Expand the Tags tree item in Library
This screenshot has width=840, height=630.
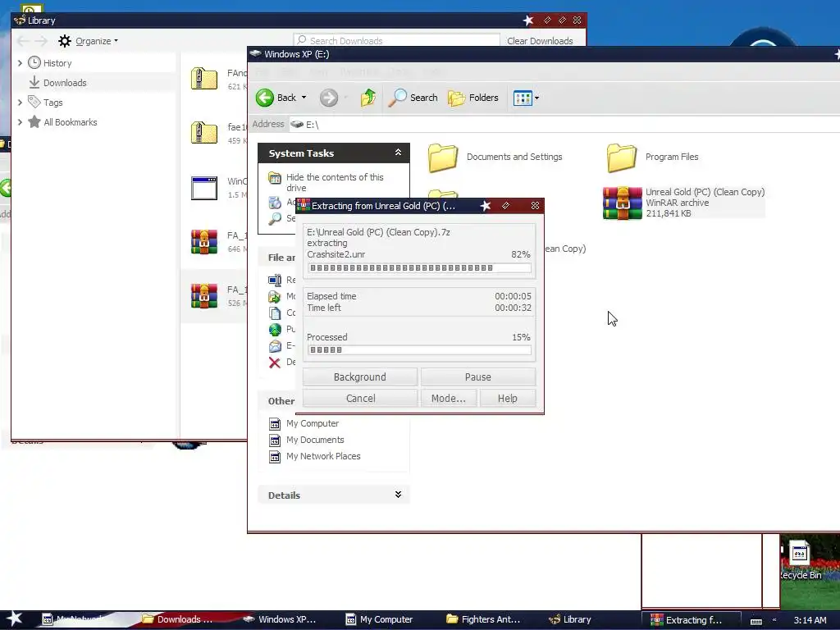[20, 103]
